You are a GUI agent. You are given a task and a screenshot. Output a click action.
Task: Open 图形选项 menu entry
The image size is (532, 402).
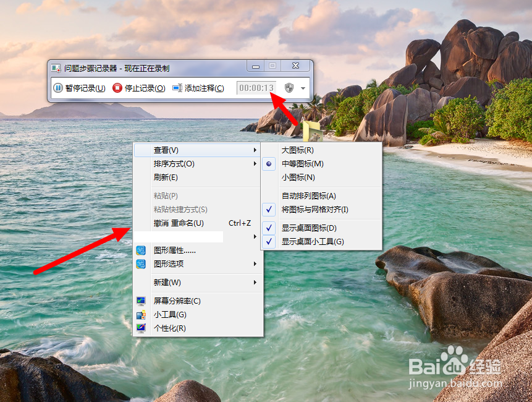click(198, 264)
